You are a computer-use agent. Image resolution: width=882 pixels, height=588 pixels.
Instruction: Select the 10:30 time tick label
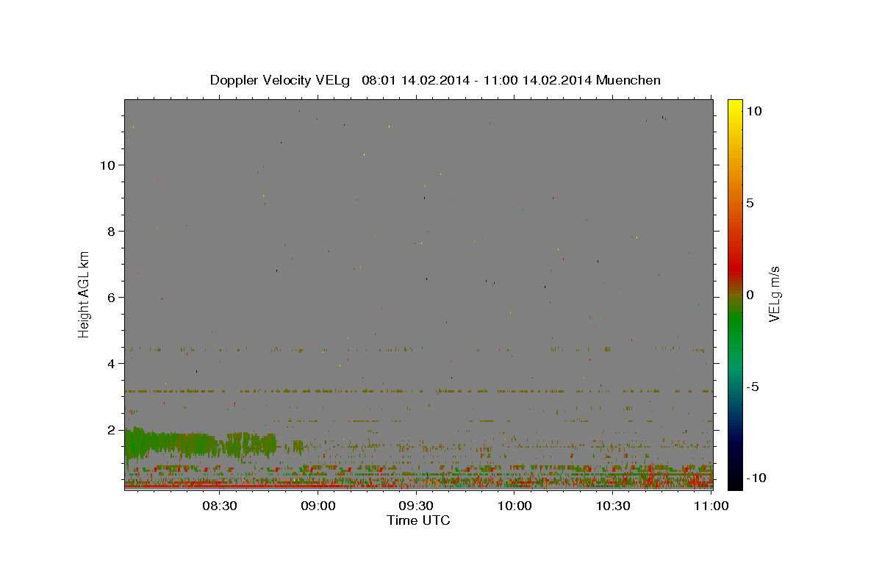(613, 506)
